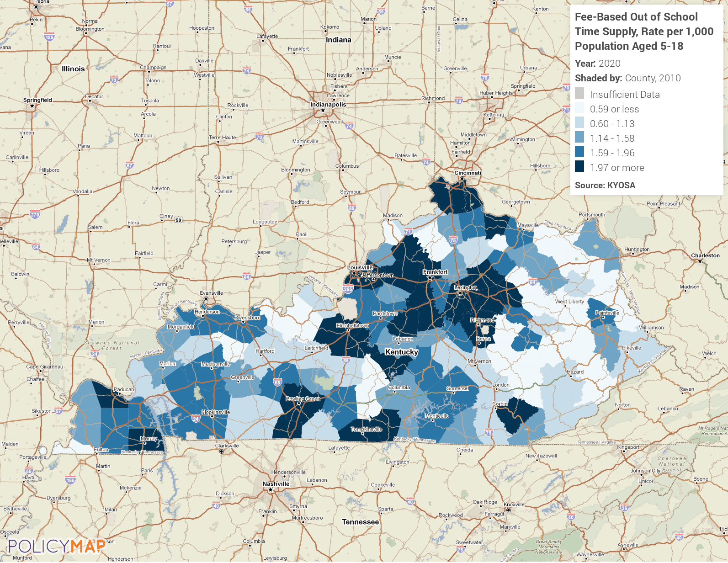Screen dimensions: 728x563
Task: Click the Champaign city label
Action: pos(153,68)
